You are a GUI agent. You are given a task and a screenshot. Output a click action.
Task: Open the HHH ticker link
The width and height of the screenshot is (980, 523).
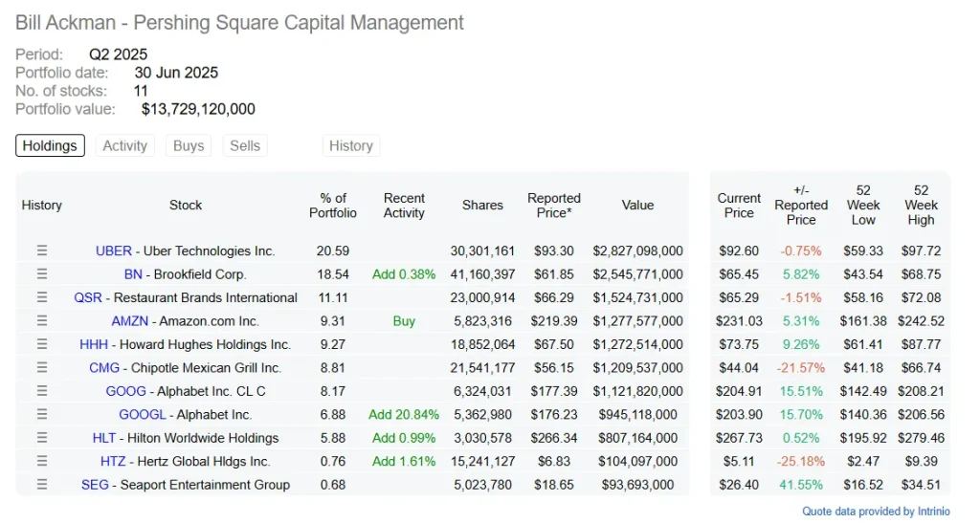(x=94, y=344)
